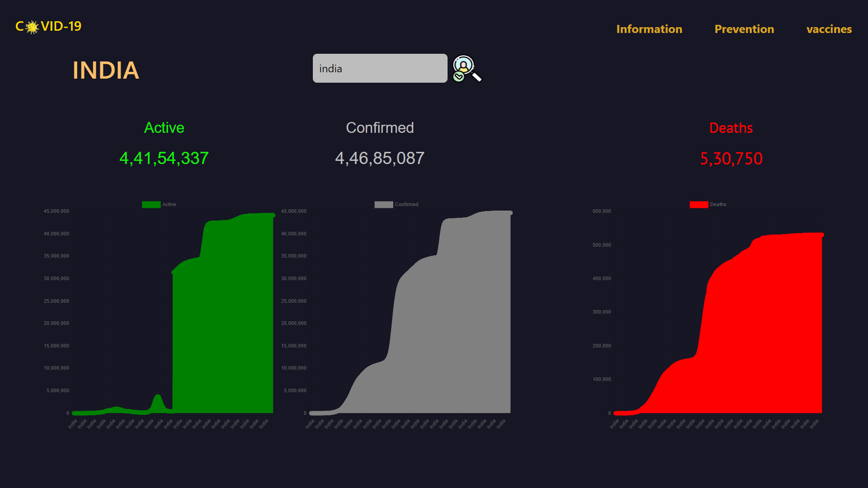Open the vaccines menu link
This screenshot has width=868, height=488.
[829, 29]
